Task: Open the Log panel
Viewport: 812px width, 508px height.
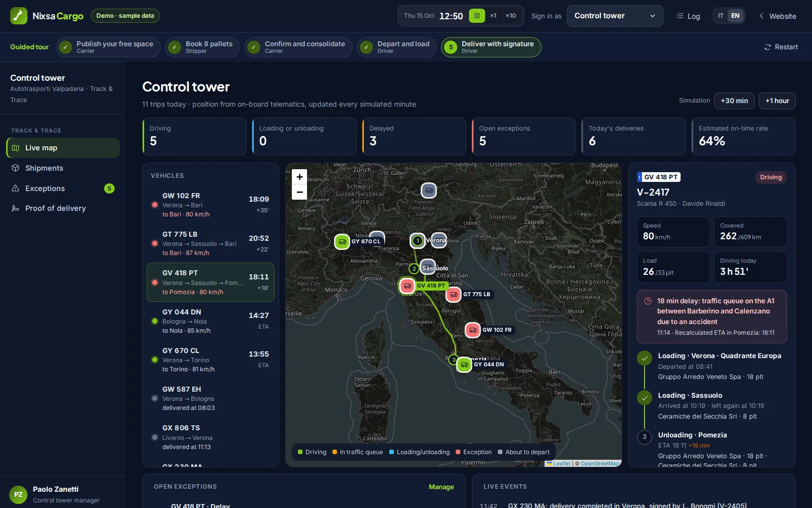Action: [688, 16]
